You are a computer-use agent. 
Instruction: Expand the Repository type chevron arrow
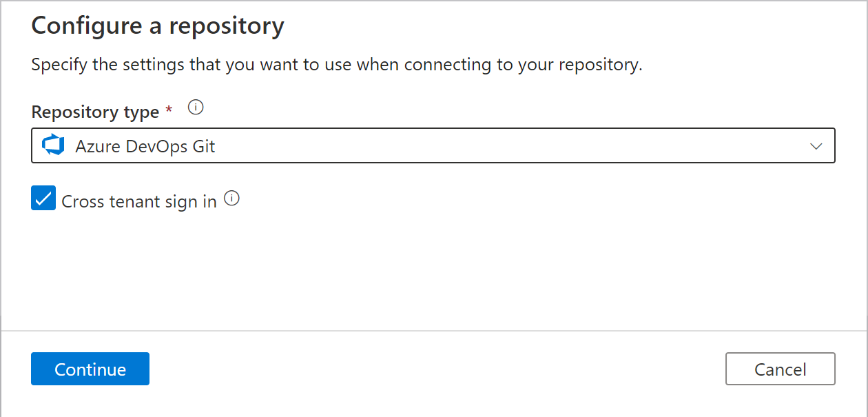816,146
